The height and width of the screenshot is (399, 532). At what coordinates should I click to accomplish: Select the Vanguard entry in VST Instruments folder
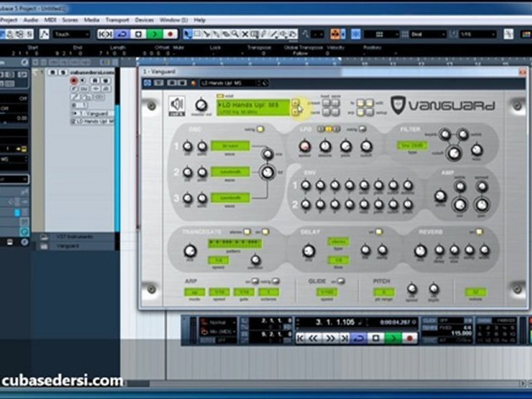(x=68, y=246)
